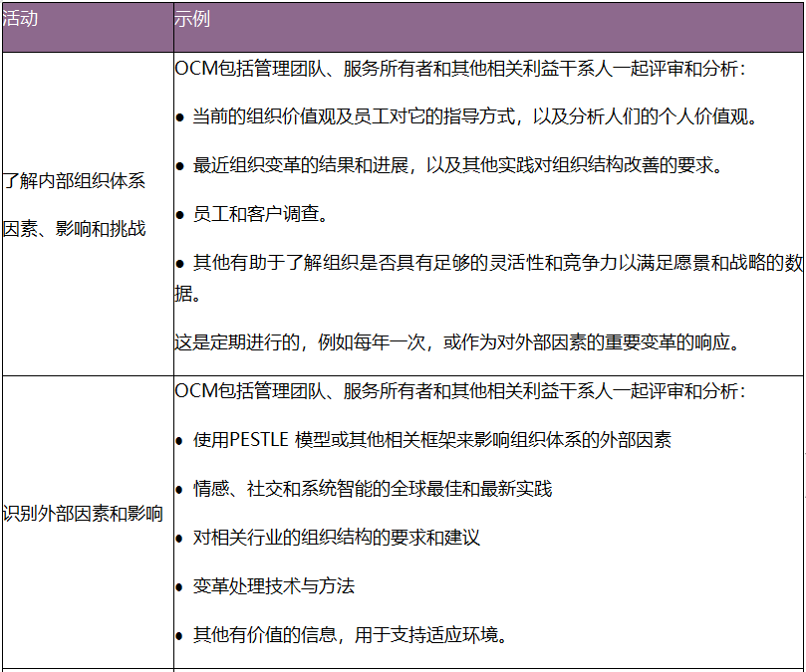
Task: Click the 变革处理技术与方法 bullet item
Action: click(x=273, y=586)
